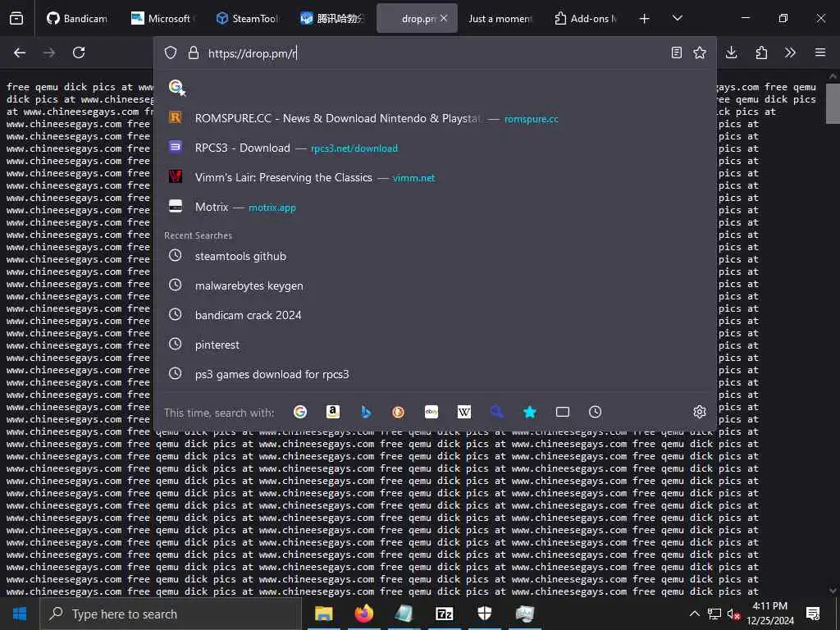This screenshot has width=840, height=630.
Task: Open RPCS3 - Download suggestion
Action: pyautogui.click(x=435, y=148)
